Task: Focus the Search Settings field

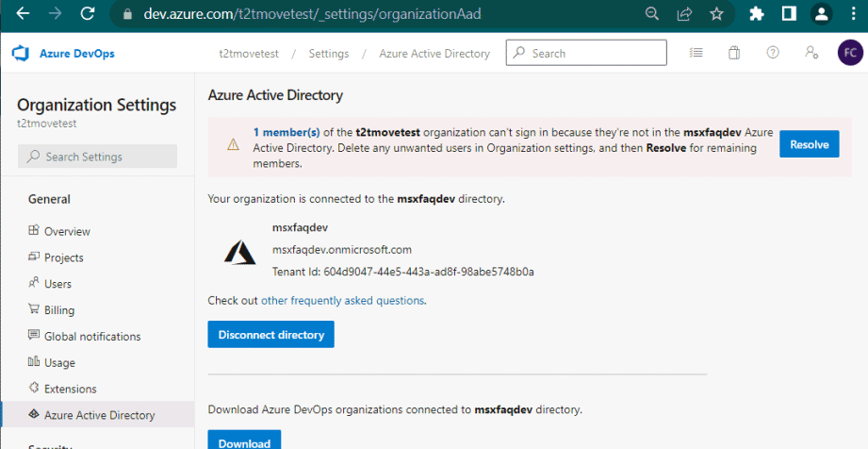Action: pos(97,157)
